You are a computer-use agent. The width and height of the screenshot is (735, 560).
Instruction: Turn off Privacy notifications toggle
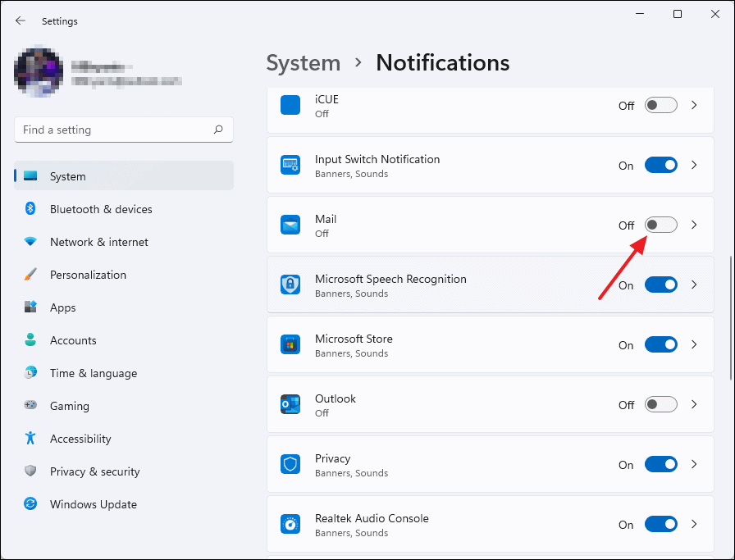tap(661, 464)
